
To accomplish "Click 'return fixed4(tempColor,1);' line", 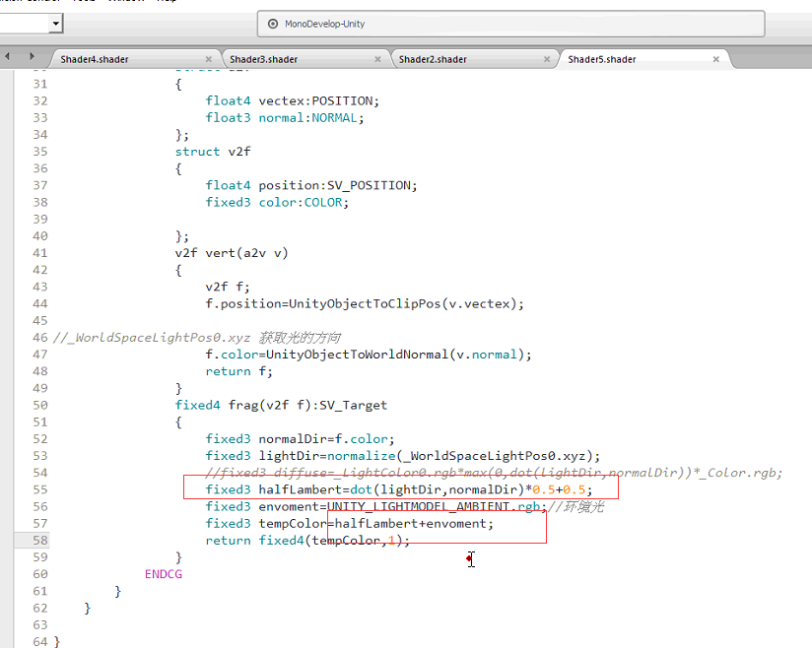I will coord(307,541).
